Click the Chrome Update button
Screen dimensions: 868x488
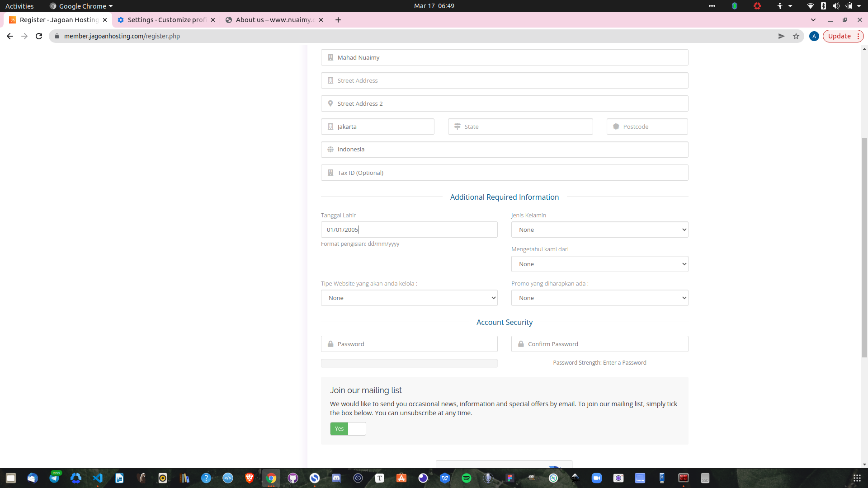click(x=839, y=36)
